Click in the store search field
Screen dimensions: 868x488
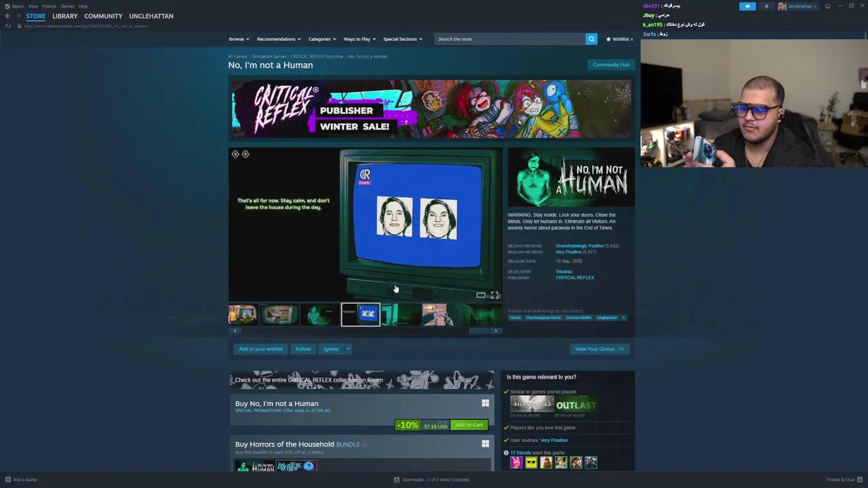[509, 39]
